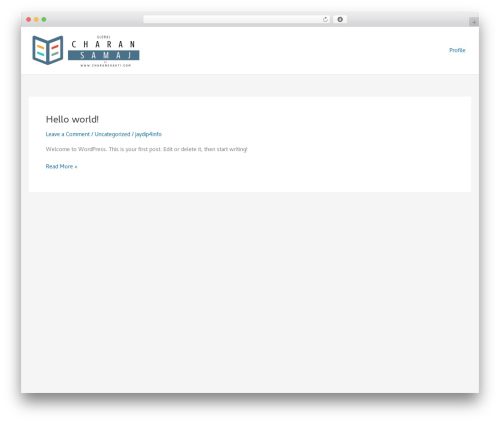Click the Leave a Comment link

coord(68,134)
